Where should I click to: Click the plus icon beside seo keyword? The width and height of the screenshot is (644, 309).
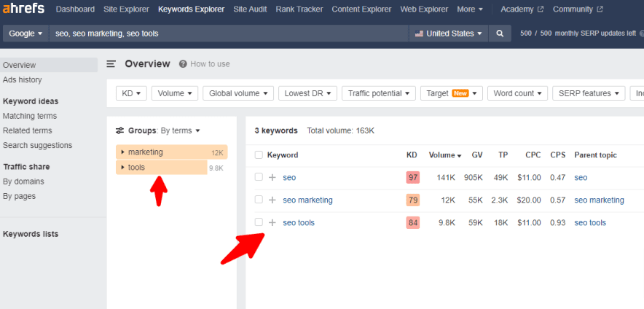(272, 177)
